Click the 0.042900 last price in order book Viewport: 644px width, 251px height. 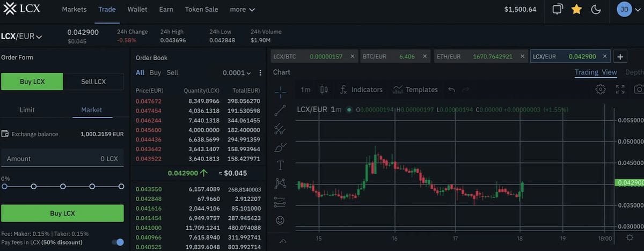pos(183,173)
